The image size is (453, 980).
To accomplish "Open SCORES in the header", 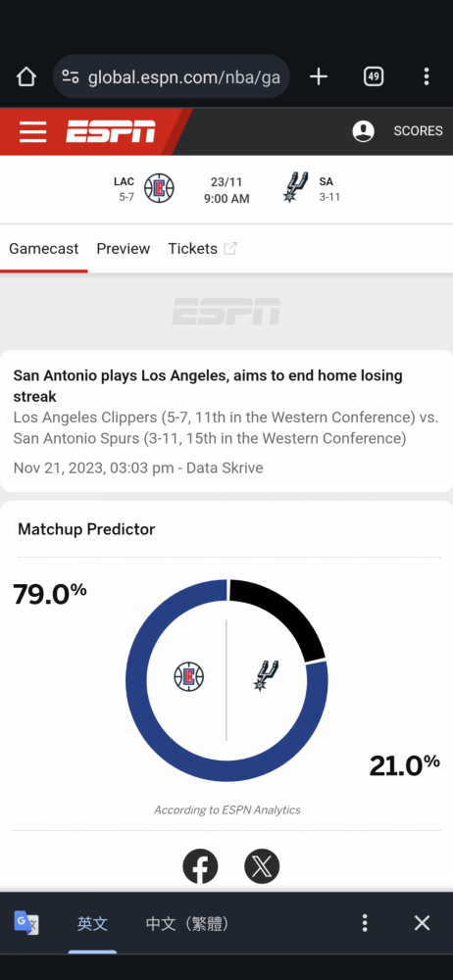I will (x=418, y=131).
